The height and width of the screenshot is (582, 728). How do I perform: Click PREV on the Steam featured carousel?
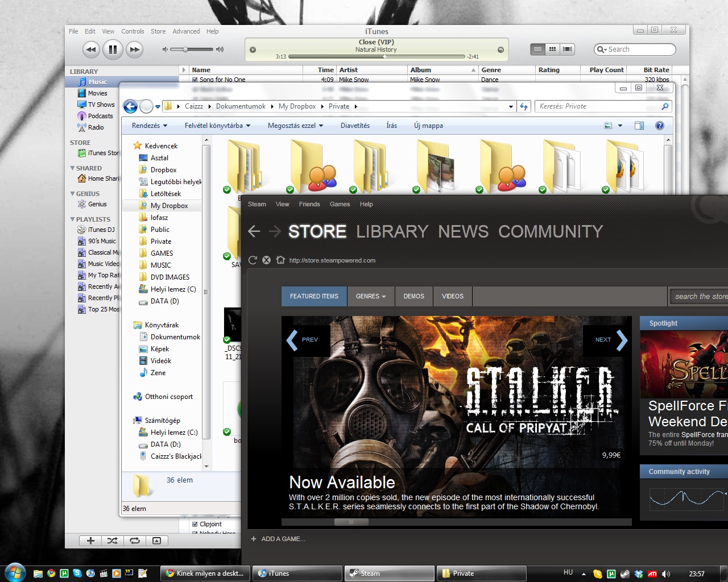tap(308, 340)
